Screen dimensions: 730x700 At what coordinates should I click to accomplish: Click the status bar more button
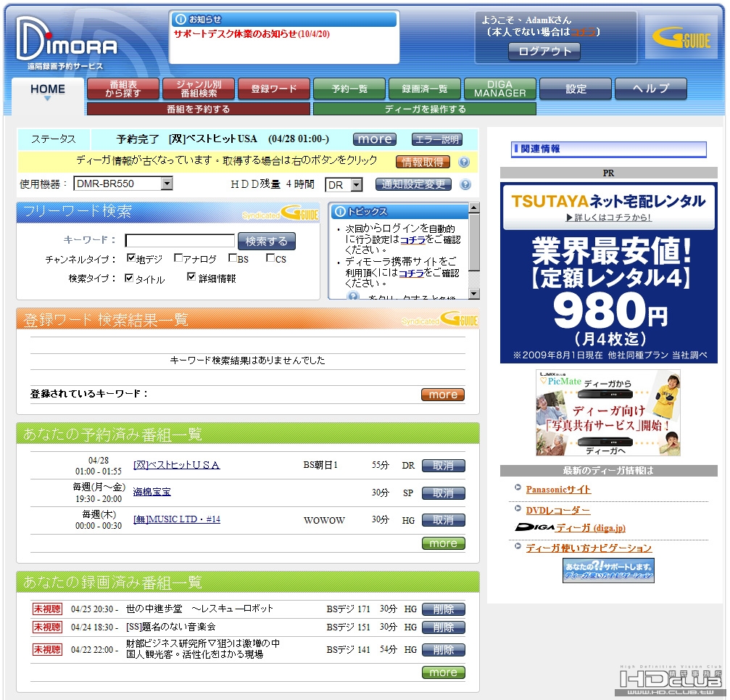pyautogui.click(x=374, y=139)
